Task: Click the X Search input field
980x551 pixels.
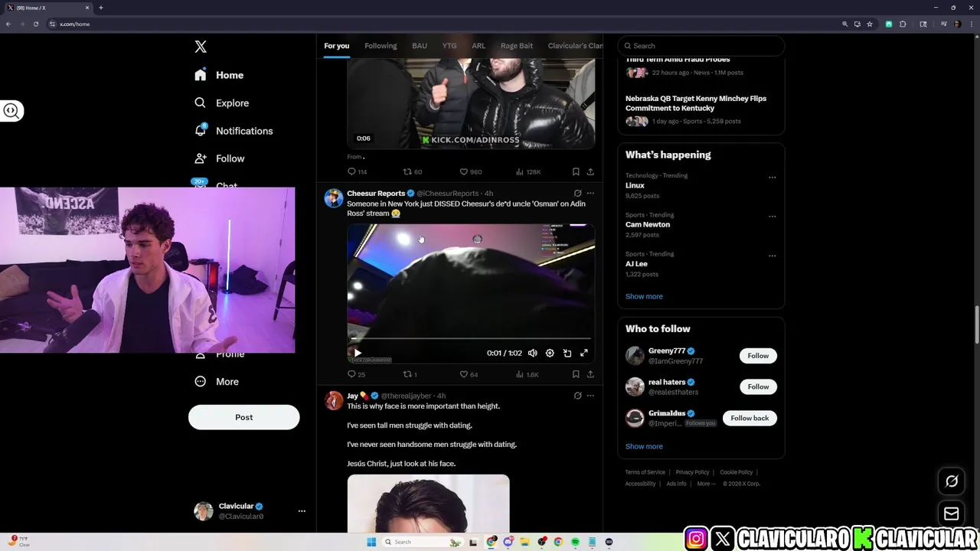Action: click(701, 46)
